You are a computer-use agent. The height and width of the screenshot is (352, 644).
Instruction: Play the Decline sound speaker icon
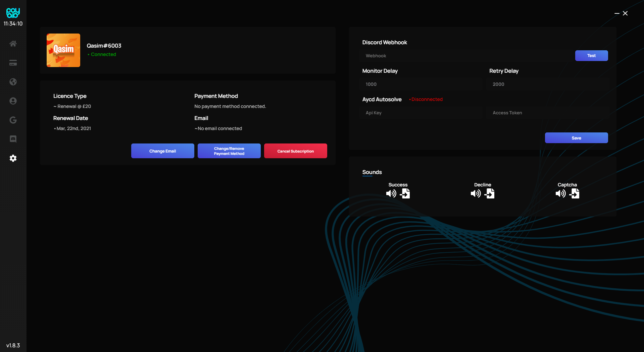pos(476,193)
